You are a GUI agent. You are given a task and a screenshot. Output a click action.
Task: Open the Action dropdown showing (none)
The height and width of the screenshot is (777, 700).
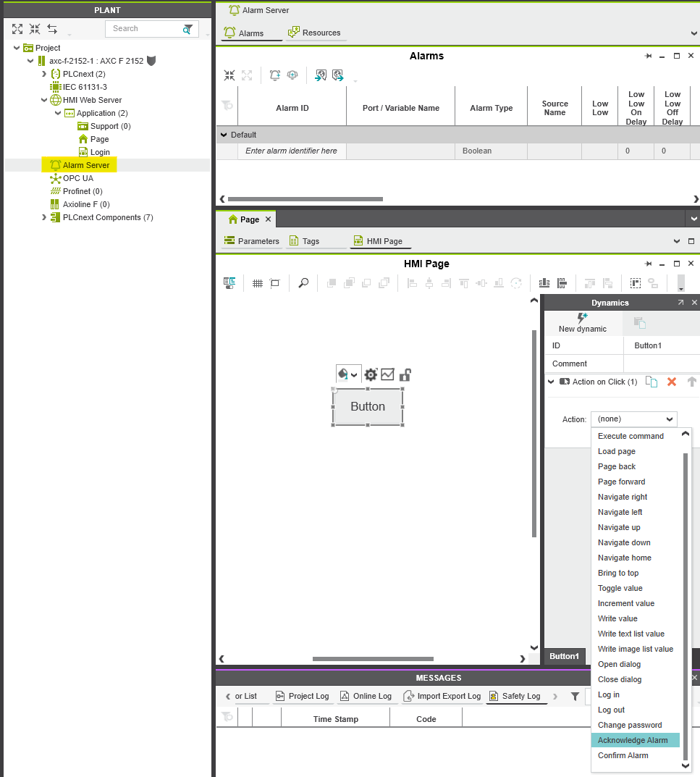click(633, 419)
